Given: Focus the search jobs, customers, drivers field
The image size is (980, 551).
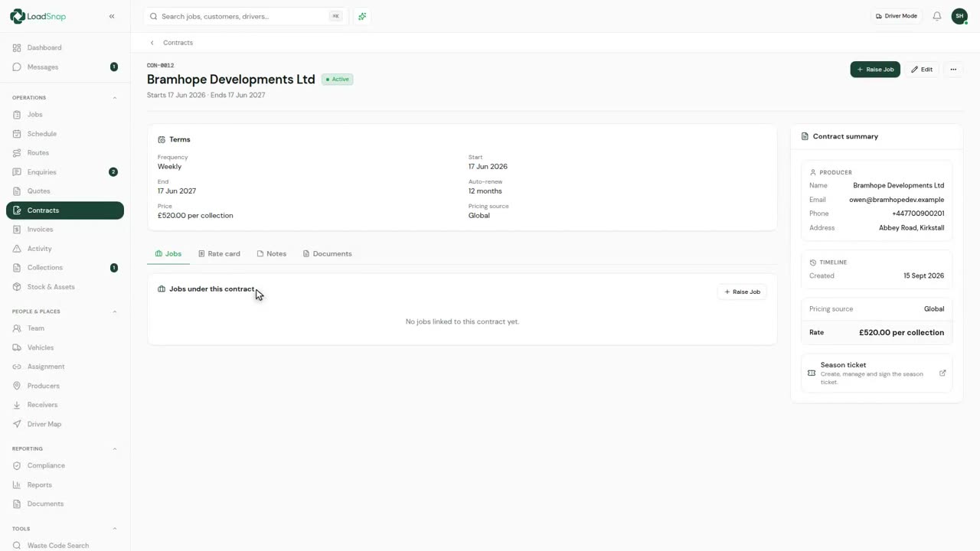Looking at the screenshot, I should click(246, 16).
